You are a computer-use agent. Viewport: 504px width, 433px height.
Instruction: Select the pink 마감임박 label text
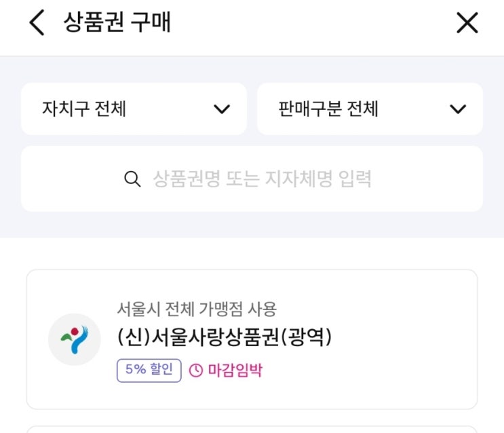235,371
